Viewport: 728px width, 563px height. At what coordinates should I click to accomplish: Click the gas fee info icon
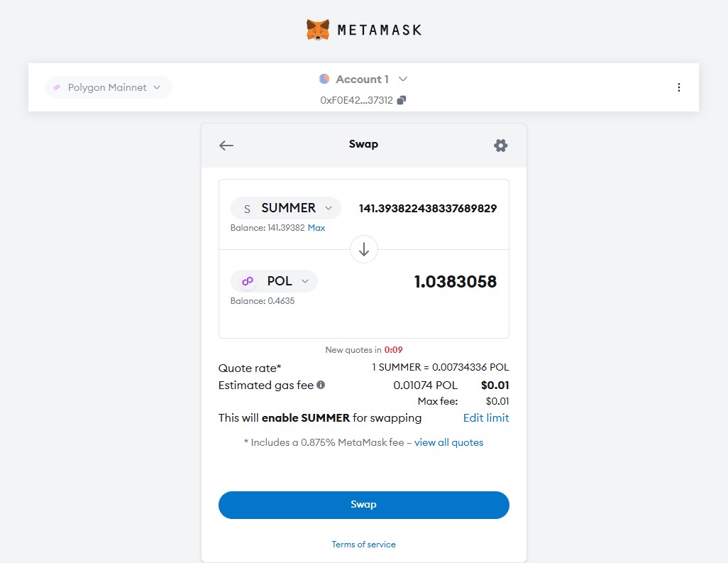[321, 385]
